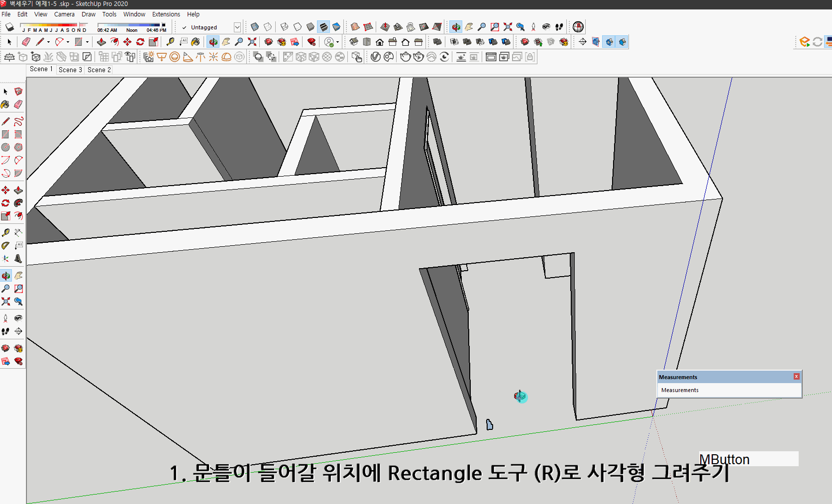
Task: Switch to Wireframe face style
Action: point(283,27)
